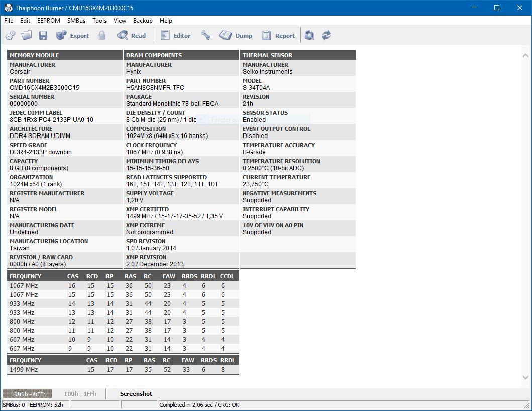
Task: Click the Thaiphoon Burner title bar icon
Action: pos(8,8)
